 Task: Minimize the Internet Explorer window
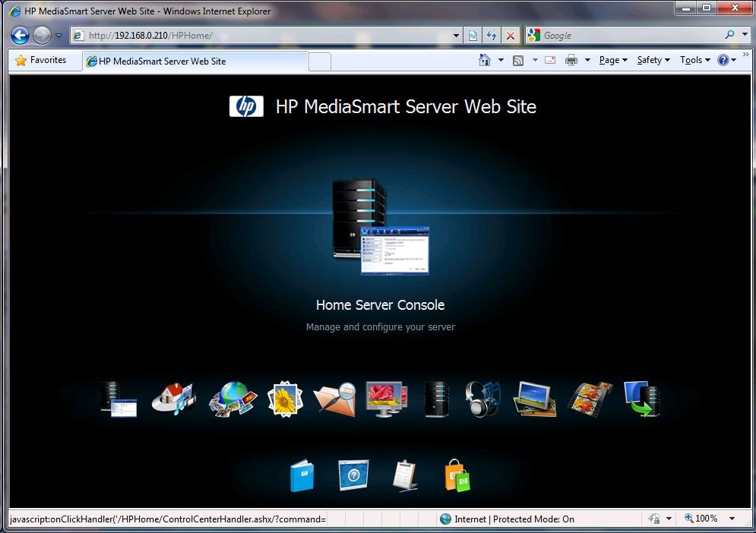pos(687,8)
